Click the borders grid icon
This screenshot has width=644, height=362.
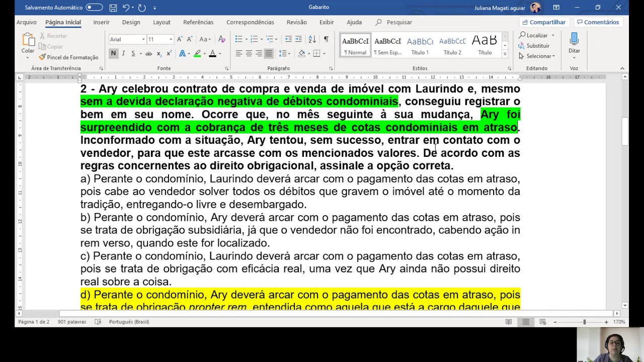[316, 53]
